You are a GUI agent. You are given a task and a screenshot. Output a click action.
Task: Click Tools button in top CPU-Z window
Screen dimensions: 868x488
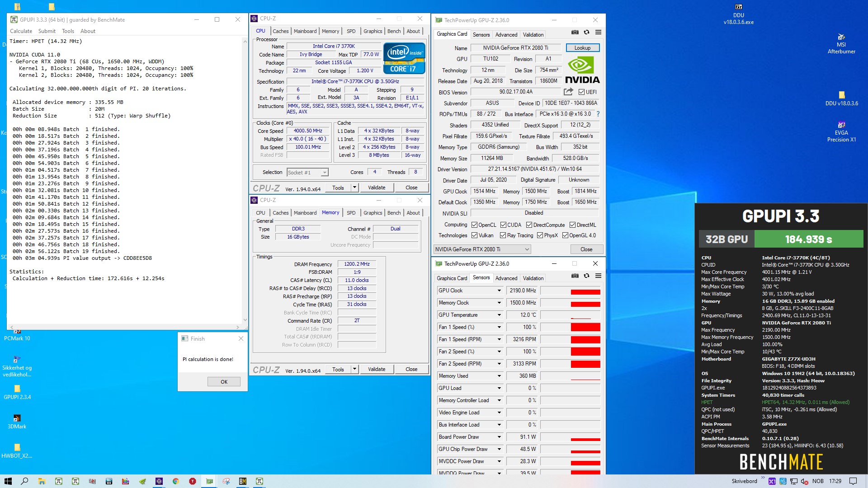click(338, 188)
